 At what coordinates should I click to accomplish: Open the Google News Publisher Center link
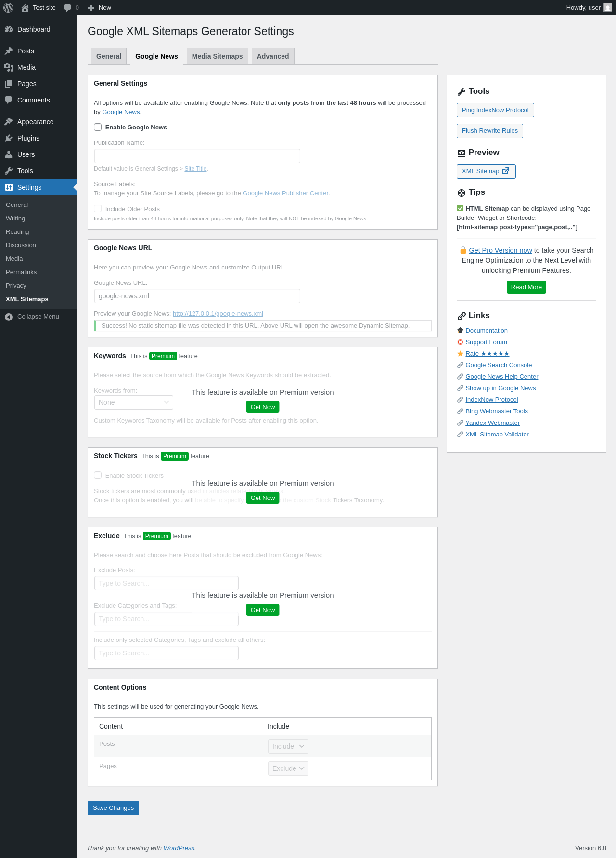[x=285, y=193]
